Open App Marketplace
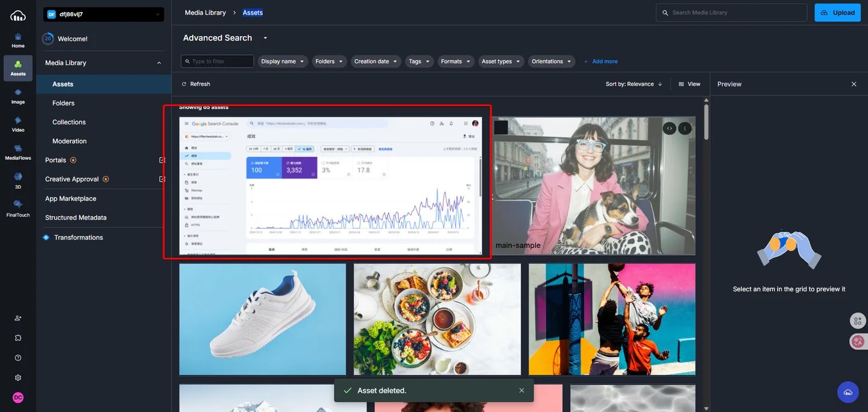Screen dimensions: 868x412 click(x=71, y=198)
